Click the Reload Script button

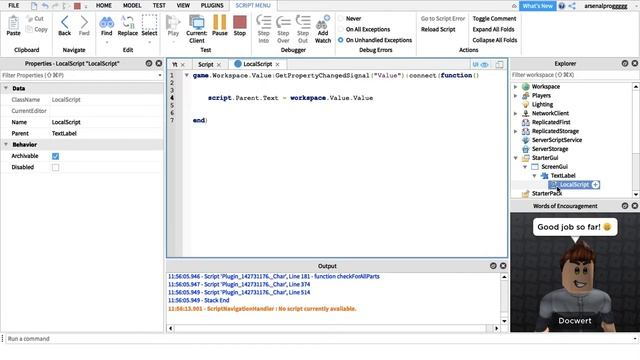[438, 29]
